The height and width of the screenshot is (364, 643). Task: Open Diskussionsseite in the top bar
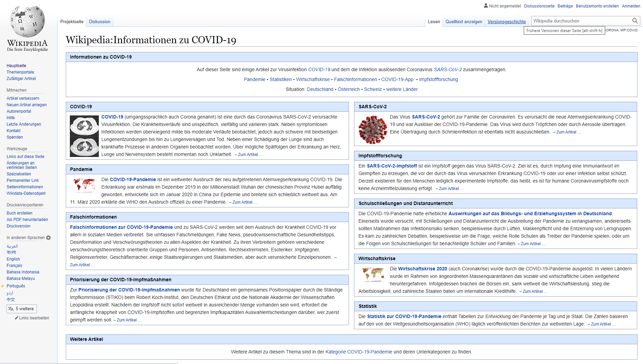[x=539, y=6]
